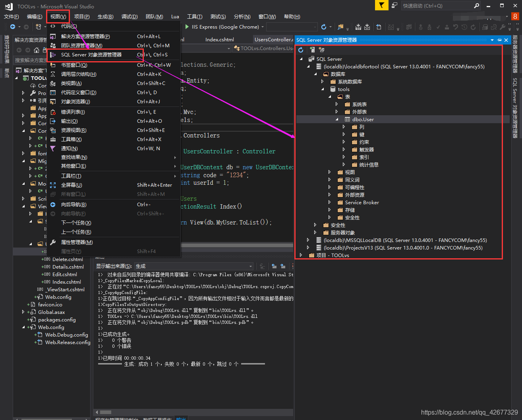Expand the 项目 - TOOLvs node

click(x=301, y=255)
